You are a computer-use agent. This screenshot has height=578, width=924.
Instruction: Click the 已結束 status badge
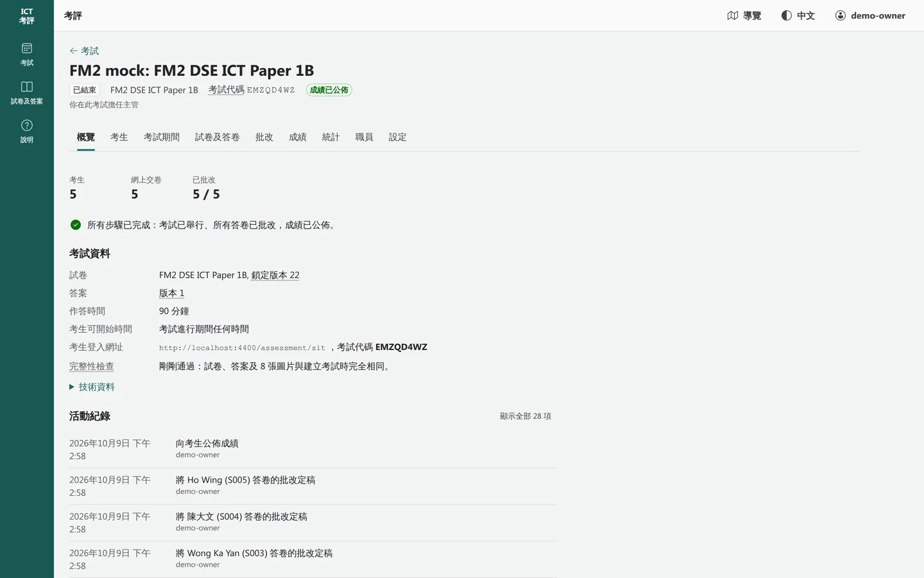(x=85, y=90)
